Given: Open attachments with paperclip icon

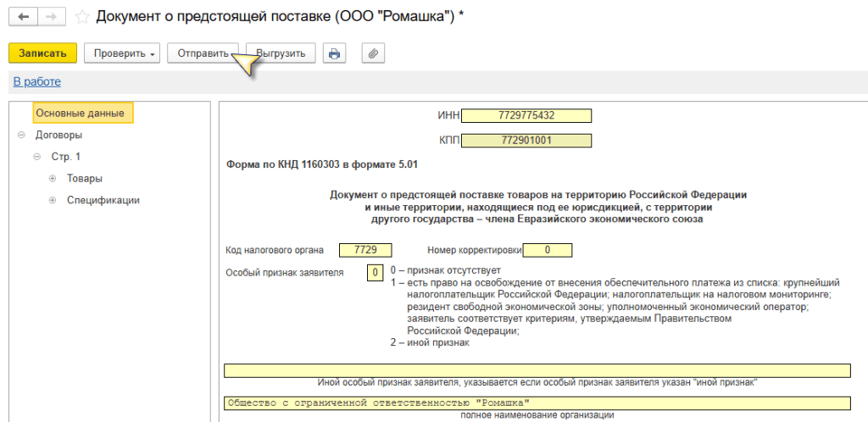Looking at the screenshot, I should coord(373,53).
